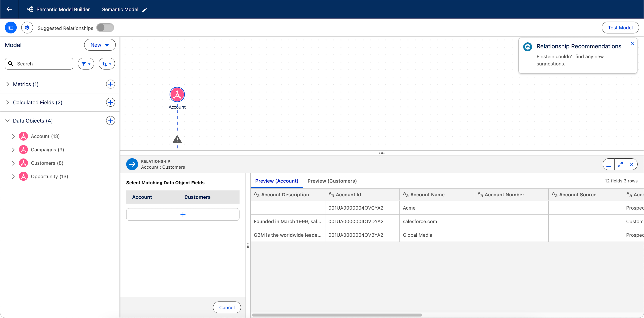
Task: Click the Semantic Model title text
Action: (120, 10)
